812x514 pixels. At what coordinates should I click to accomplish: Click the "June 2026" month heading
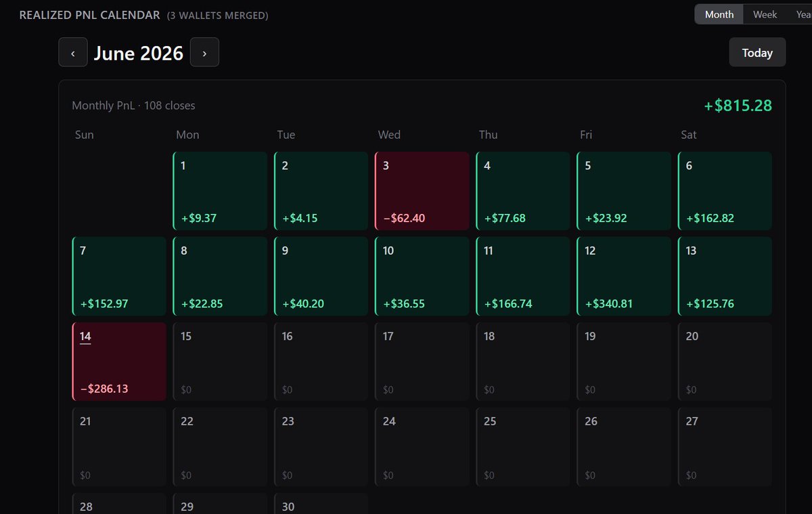pyautogui.click(x=139, y=53)
